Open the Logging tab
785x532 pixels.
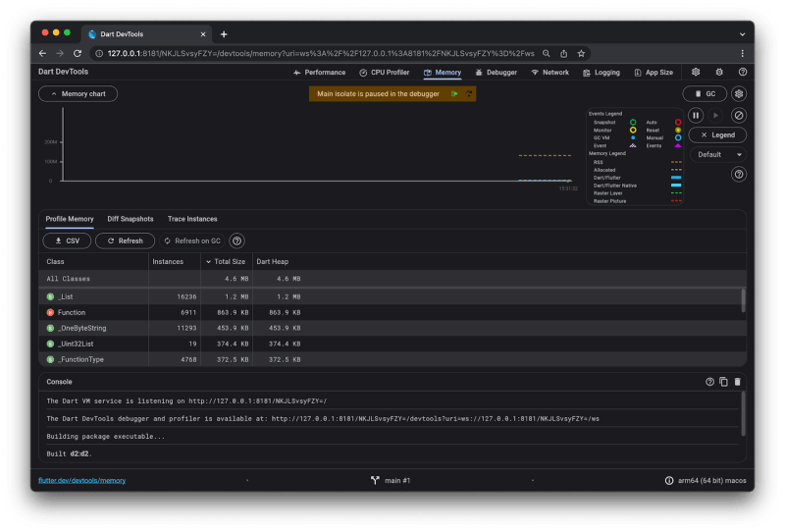tap(602, 72)
